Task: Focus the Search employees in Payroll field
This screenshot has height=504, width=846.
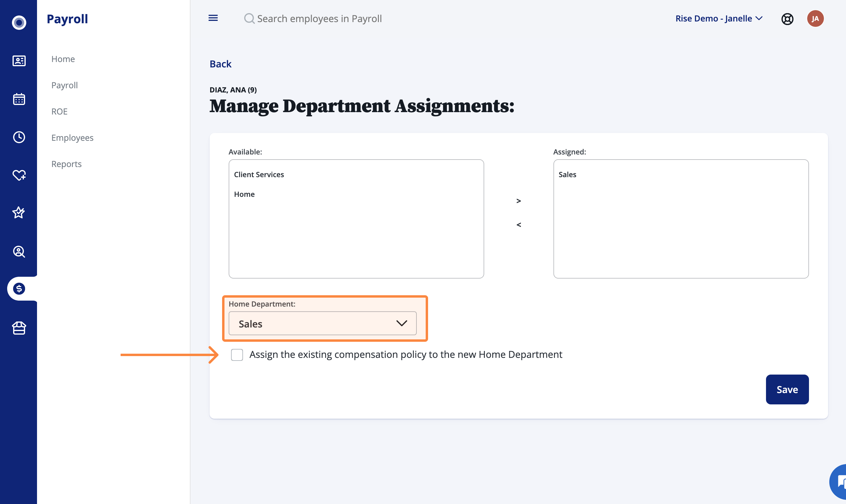Action: (319, 18)
